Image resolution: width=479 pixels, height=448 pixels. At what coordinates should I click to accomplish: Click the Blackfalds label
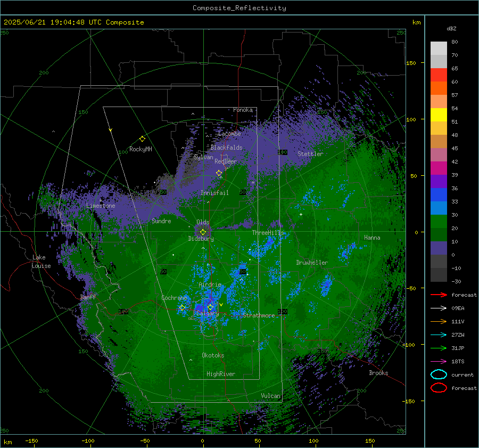pyautogui.click(x=226, y=148)
